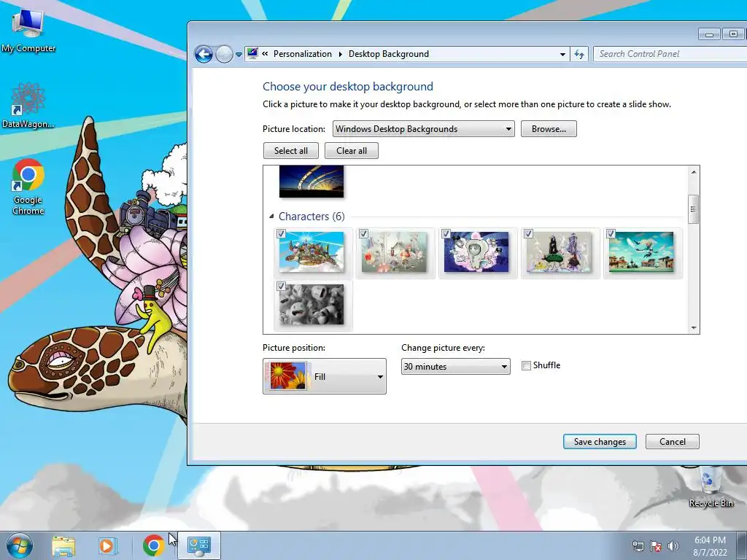
Task: Click the wallpaper list scrollbar thumb
Action: [x=694, y=209]
